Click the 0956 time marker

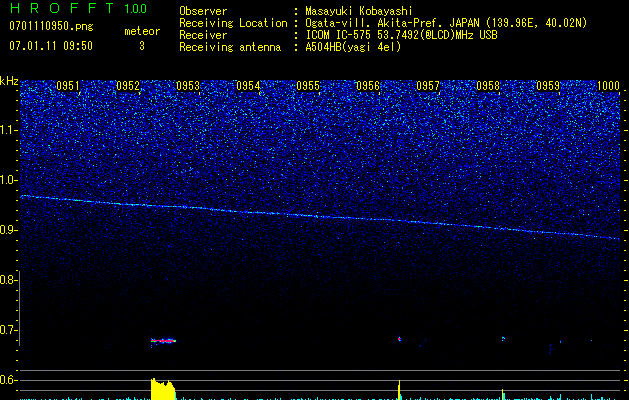368,86
